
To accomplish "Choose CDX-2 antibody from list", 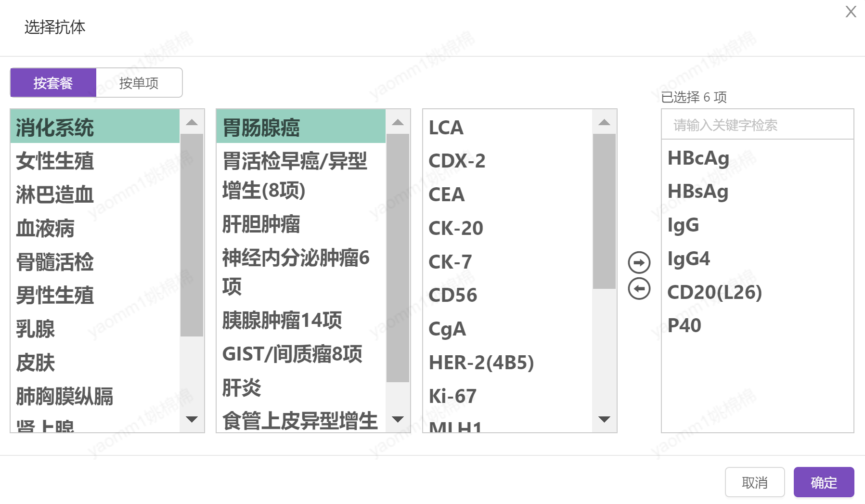I will [457, 161].
